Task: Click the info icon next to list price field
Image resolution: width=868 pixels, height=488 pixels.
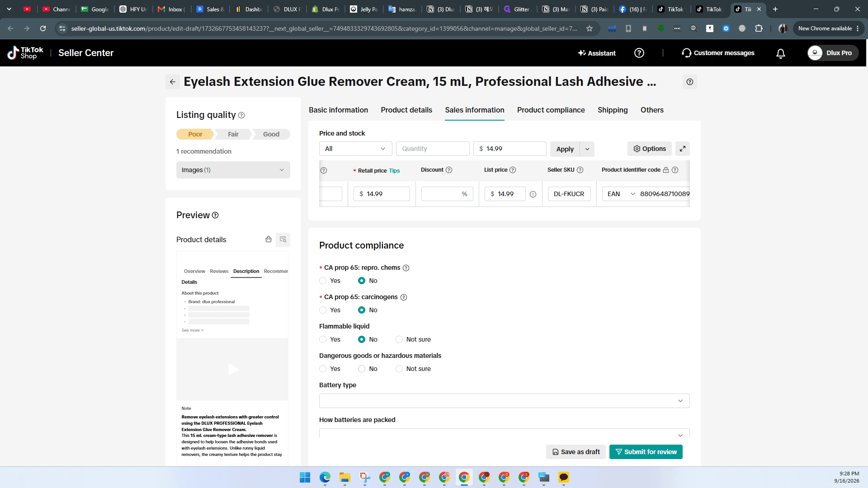Action: (x=533, y=194)
